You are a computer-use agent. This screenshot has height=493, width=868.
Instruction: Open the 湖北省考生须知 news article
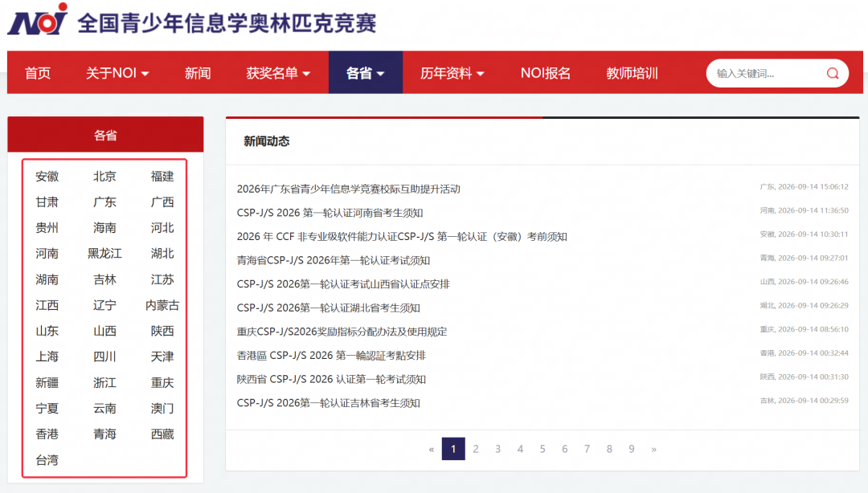(328, 308)
